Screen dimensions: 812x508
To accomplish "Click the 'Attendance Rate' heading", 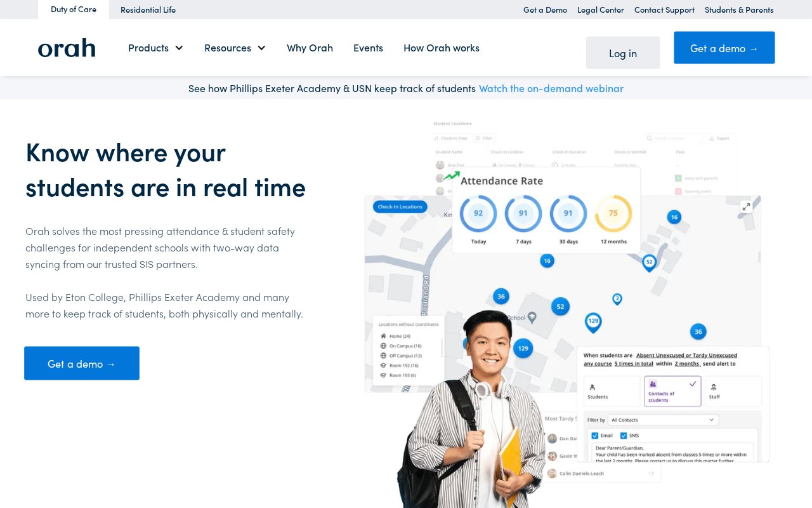I will [x=502, y=181].
